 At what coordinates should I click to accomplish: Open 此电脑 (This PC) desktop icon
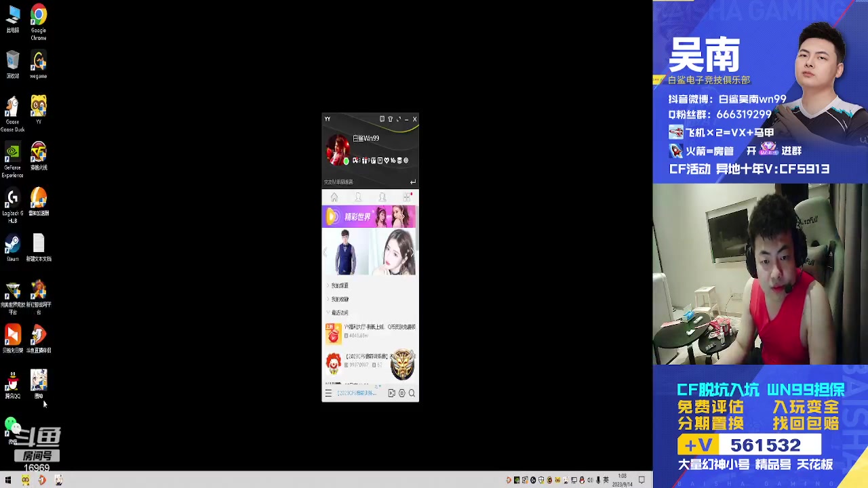click(13, 19)
